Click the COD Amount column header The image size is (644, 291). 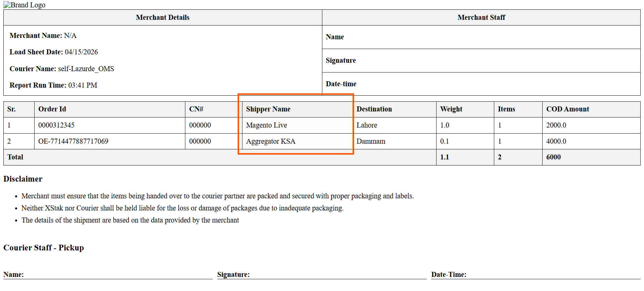pyautogui.click(x=591, y=109)
